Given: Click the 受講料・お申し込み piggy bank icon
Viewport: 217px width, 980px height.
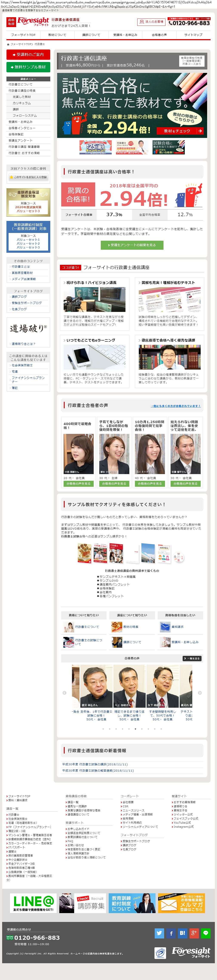Looking at the screenshot, I should point(165,642).
